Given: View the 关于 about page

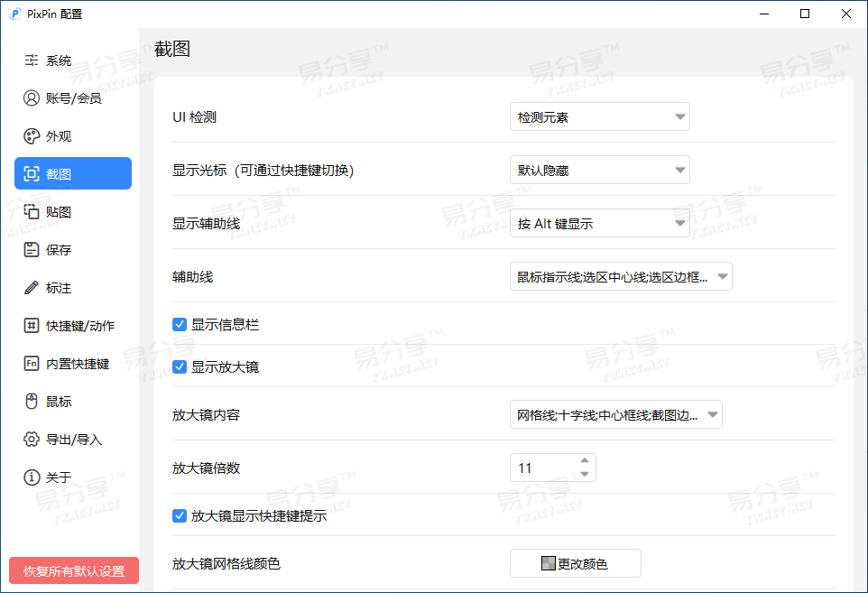Looking at the screenshot, I should point(52,477).
